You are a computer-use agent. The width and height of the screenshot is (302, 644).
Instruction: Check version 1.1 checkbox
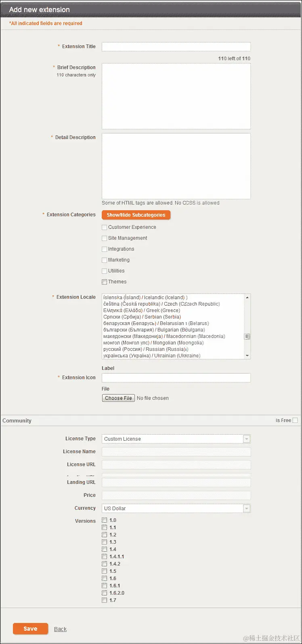[x=105, y=528]
